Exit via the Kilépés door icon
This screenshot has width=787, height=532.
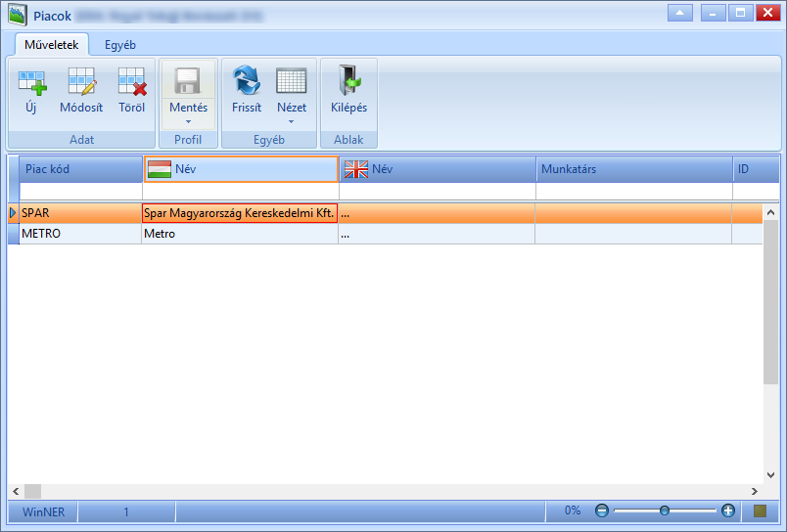tap(349, 80)
